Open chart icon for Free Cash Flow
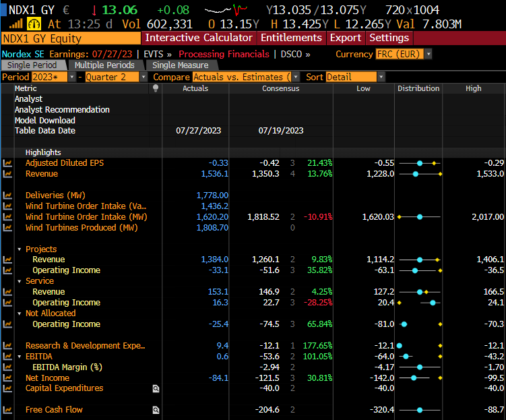The image size is (506, 420). 7,410
